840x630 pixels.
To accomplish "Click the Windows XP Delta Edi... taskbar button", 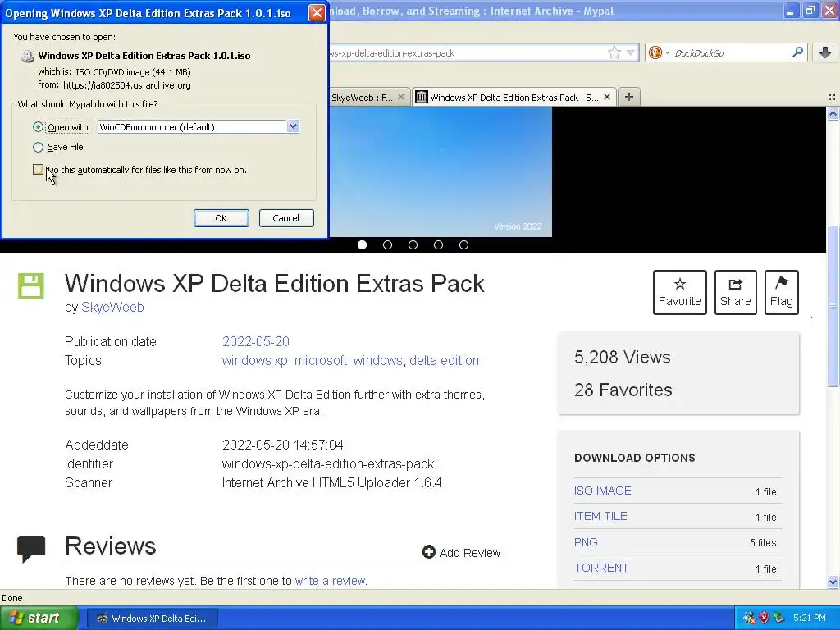I will coord(152,619).
